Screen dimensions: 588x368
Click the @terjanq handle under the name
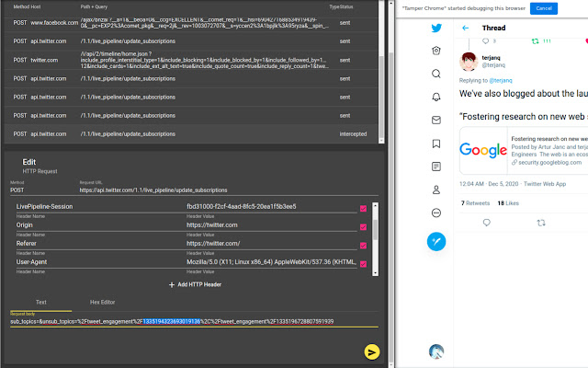click(x=493, y=65)
